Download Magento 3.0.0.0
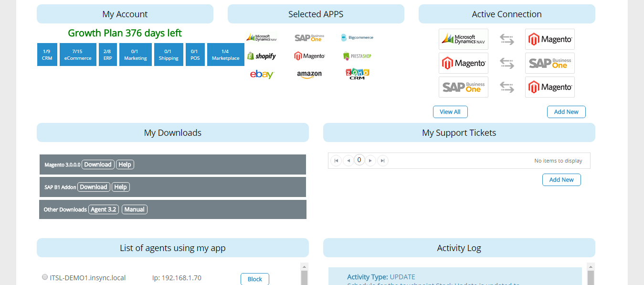644x285 pixels. click(98, 164)
